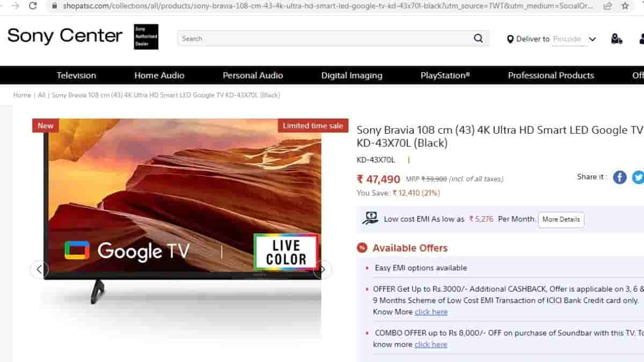
Task: Reload the page in browser
Action: 33,6
